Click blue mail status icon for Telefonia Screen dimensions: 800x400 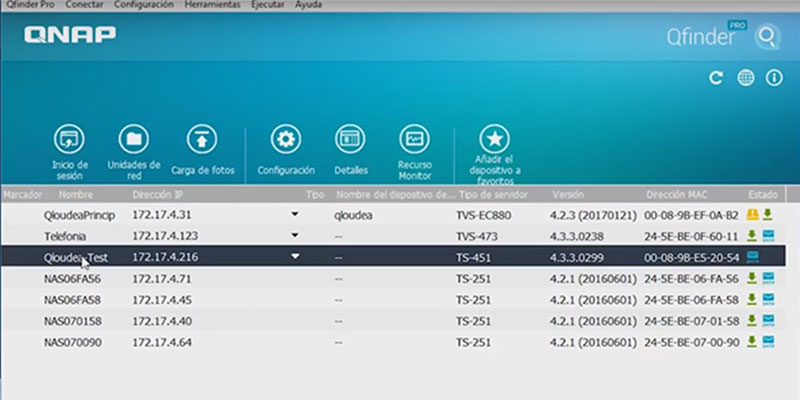click(x=768, y=236)
